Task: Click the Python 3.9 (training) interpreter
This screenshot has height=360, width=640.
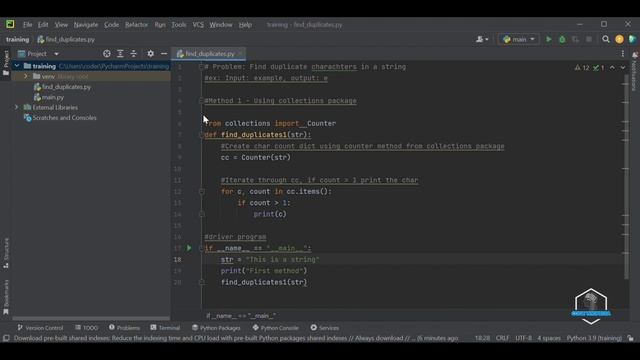Action: tap(594, 338)
